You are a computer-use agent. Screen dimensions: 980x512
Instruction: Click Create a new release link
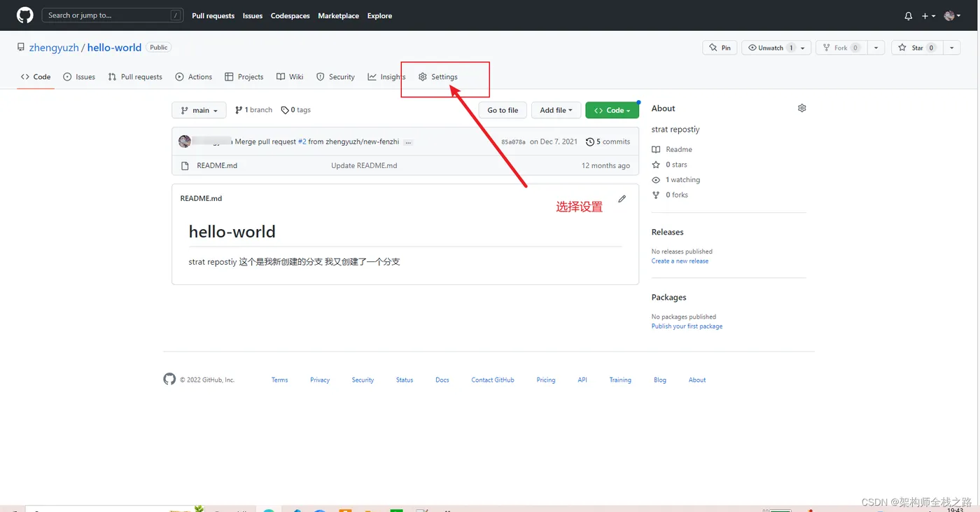coord(680,261)
